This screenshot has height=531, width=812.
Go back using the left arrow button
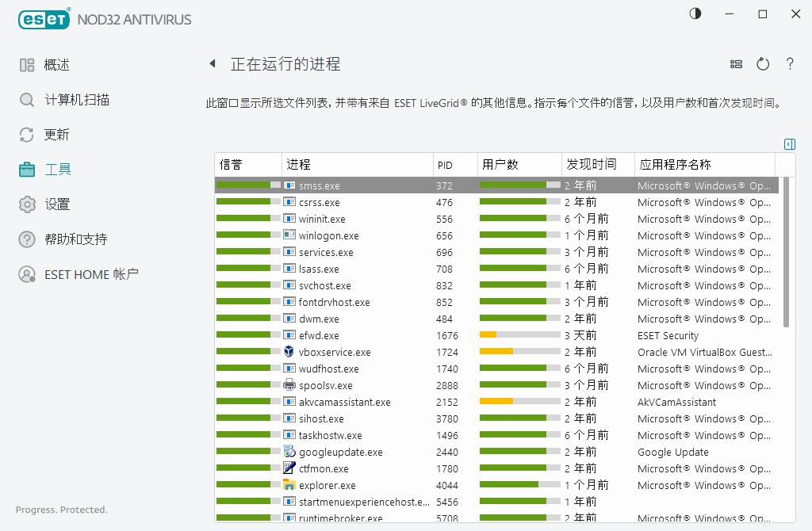pyautogui.click(x=213, y=64)
